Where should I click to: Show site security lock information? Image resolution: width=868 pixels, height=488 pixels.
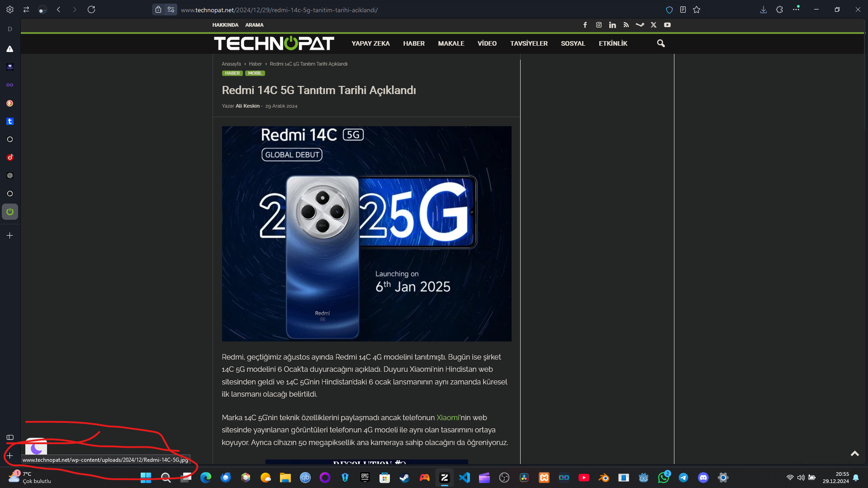tap(158, 9)
